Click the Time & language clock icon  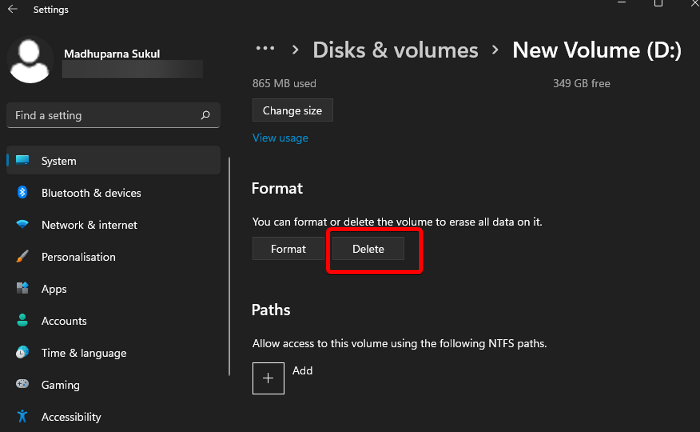tap(21, 353)
